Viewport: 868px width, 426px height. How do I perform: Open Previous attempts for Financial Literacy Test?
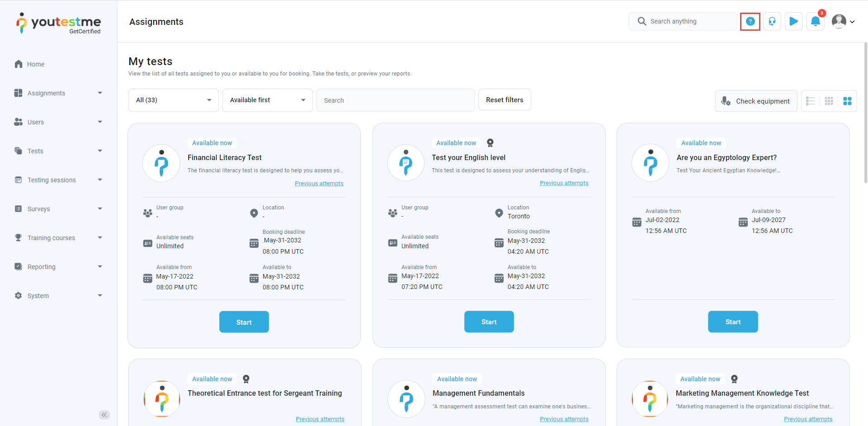click(x=319, y=184)
